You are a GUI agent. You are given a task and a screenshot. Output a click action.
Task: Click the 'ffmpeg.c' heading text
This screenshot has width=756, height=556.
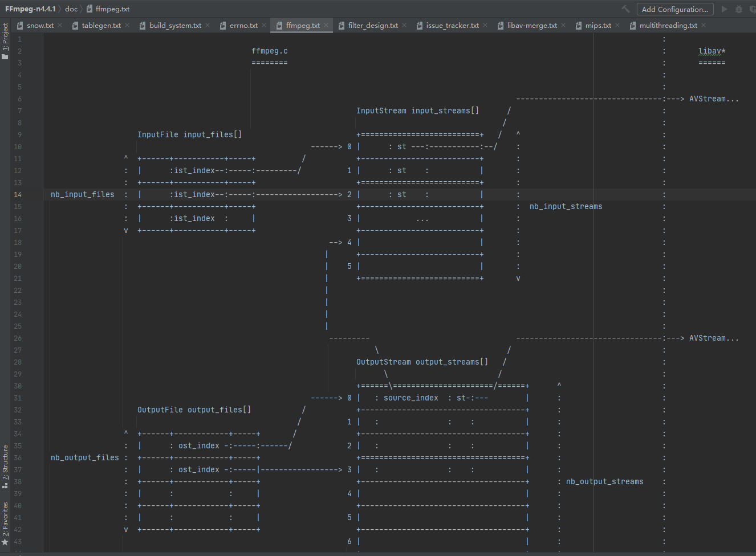click(270, 51)
